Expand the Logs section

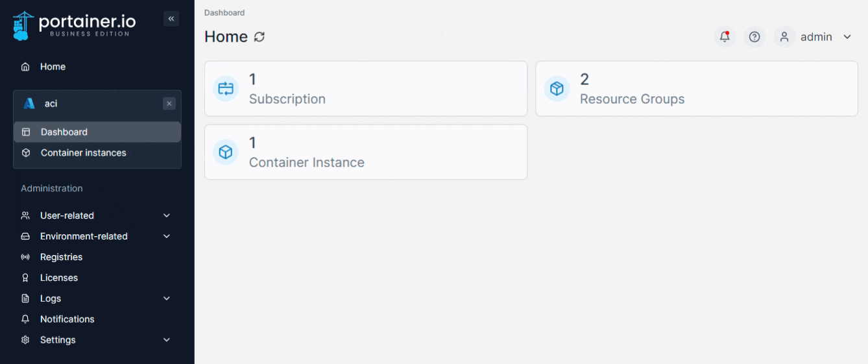pyautogui.click(x=166, y=298)
